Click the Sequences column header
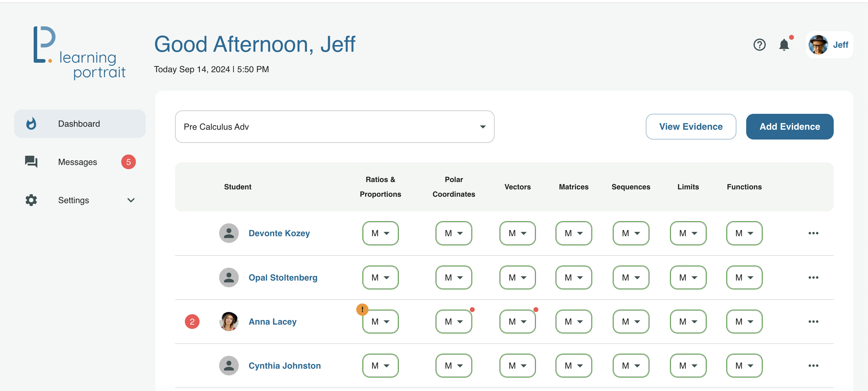The width and height of the screenshot is (868, 391). click(631, 187)
